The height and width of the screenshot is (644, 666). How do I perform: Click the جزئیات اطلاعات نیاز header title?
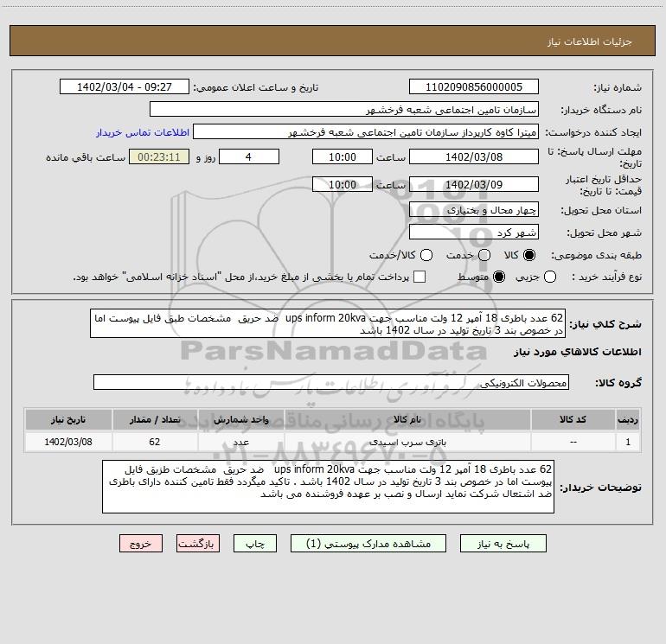[x=590, y=41]
